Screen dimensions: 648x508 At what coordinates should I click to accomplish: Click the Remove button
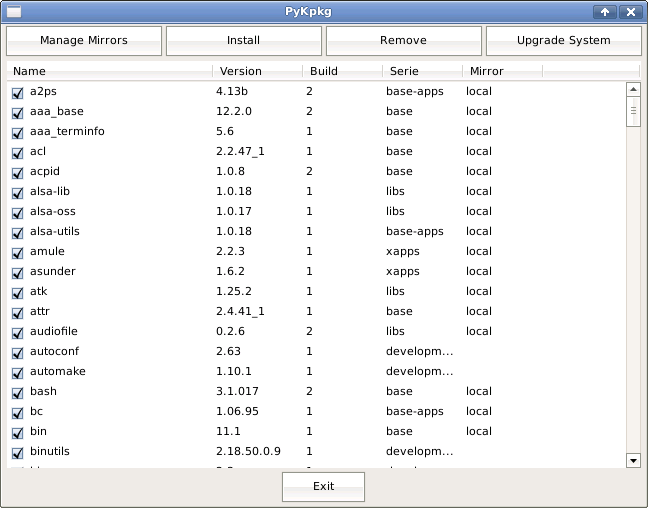[404, 41]
